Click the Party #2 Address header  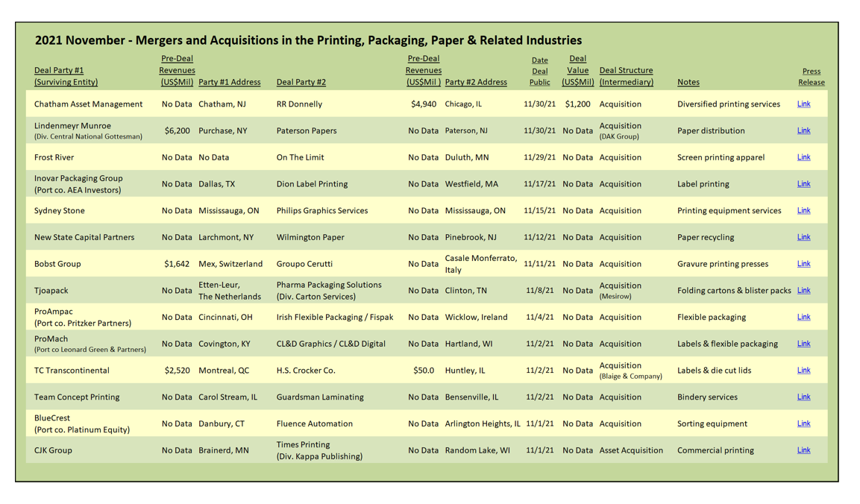(476, 82)
